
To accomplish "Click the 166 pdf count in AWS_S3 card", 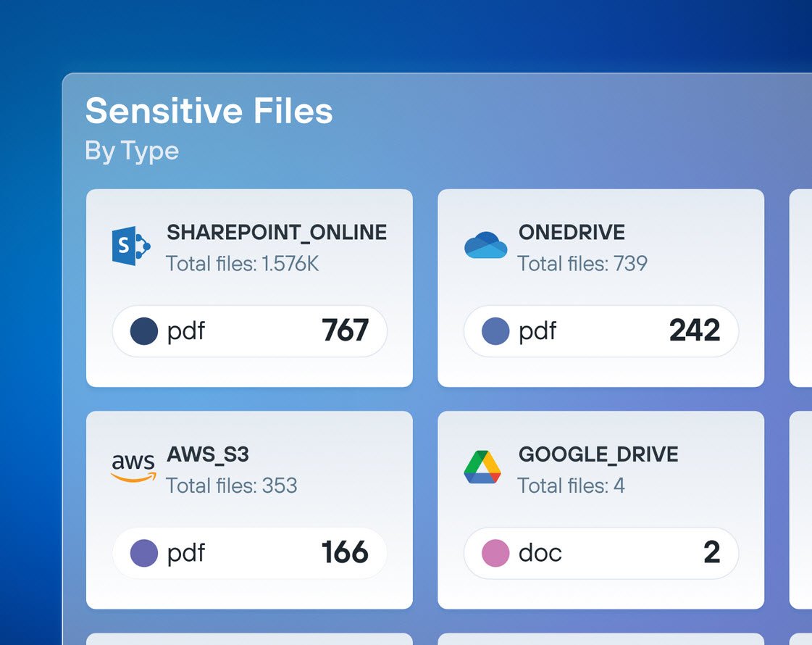I will click(345, 553).
